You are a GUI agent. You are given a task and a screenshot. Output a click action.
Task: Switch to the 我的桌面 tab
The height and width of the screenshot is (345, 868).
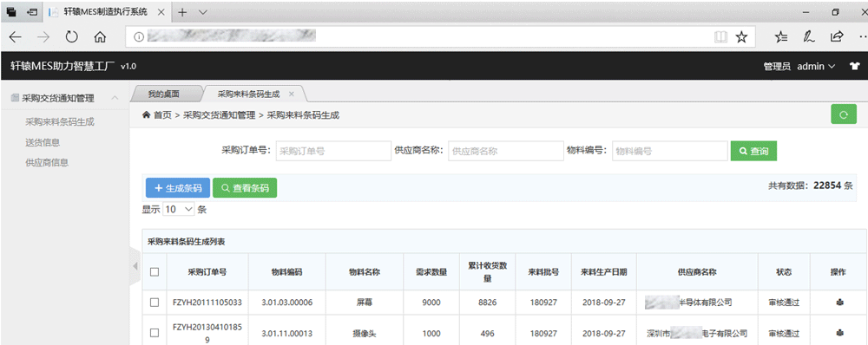coord(164,94)
